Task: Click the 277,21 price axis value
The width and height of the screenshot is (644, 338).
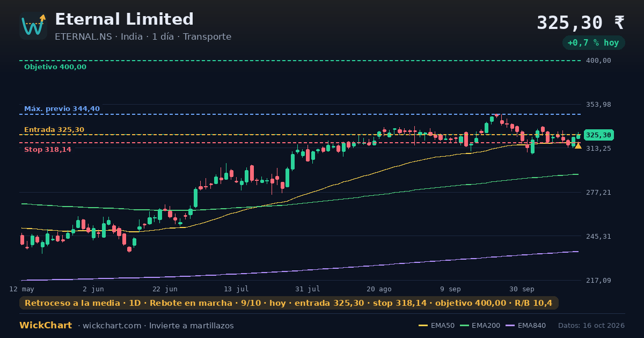Action: pyautogui.click(x=598, y=193)
